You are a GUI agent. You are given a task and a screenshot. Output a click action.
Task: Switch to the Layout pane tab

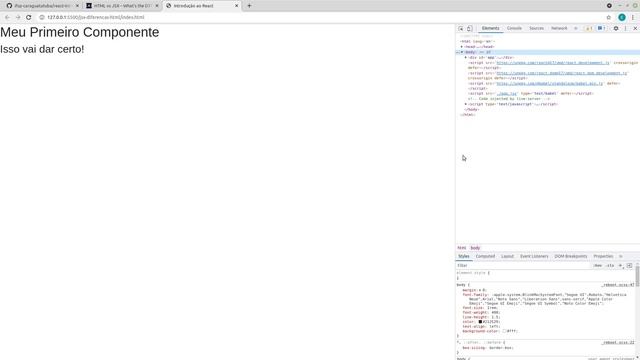[x=507, y=256]
